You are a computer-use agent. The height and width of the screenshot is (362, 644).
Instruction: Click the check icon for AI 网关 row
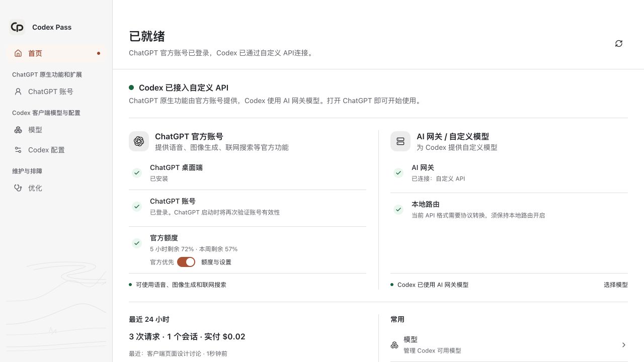(x=398, y=173)
